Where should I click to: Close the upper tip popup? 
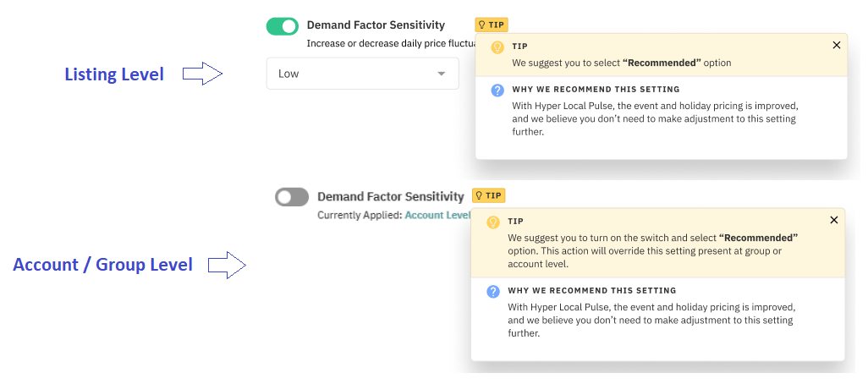(x=837, y=46)
